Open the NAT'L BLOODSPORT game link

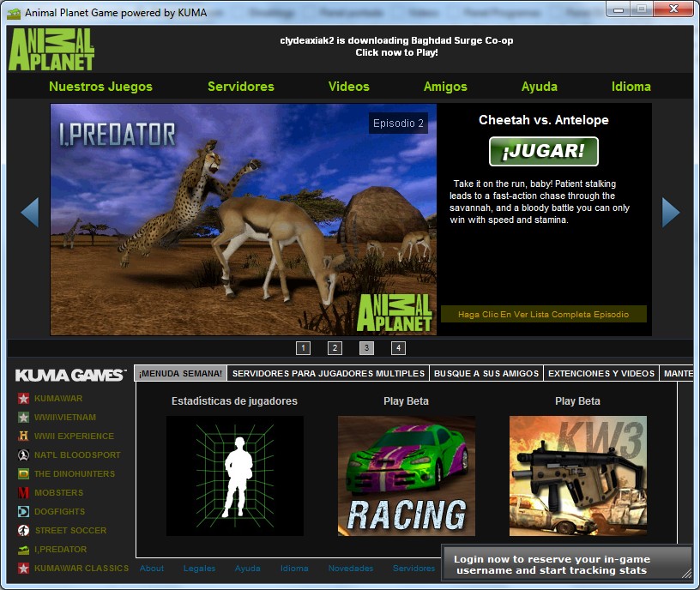pos(77,455)
